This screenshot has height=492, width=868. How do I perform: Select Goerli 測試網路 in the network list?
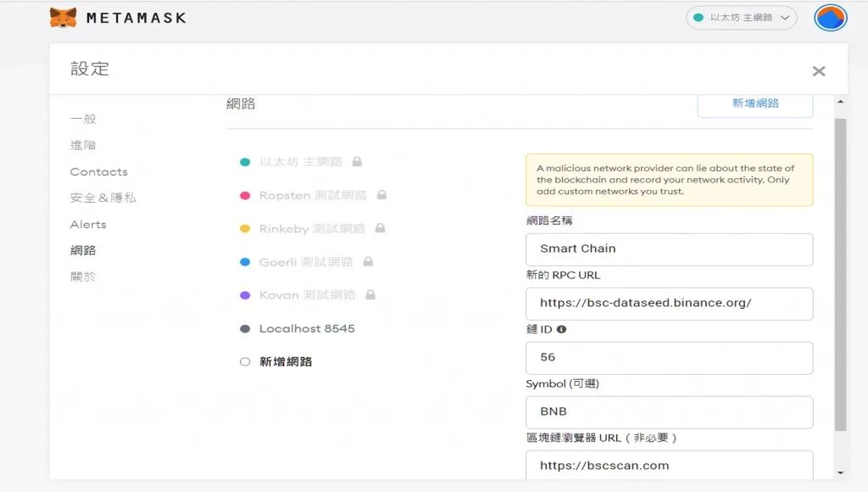pos(306,261)
